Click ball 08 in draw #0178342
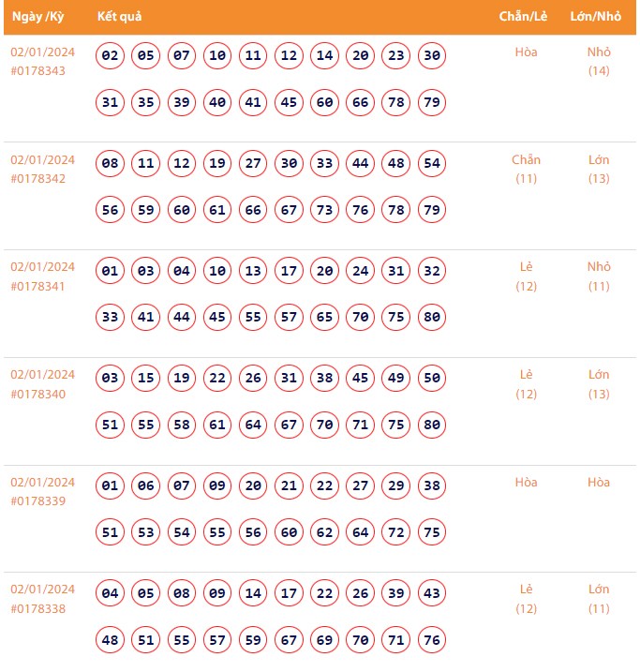 pyautogui.click(x=111, y=164)
